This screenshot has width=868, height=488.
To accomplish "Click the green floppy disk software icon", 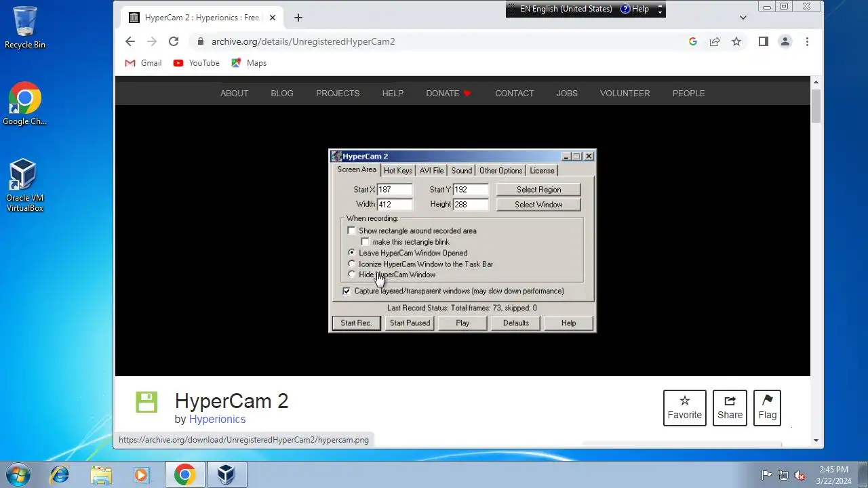I will point(146,402).
